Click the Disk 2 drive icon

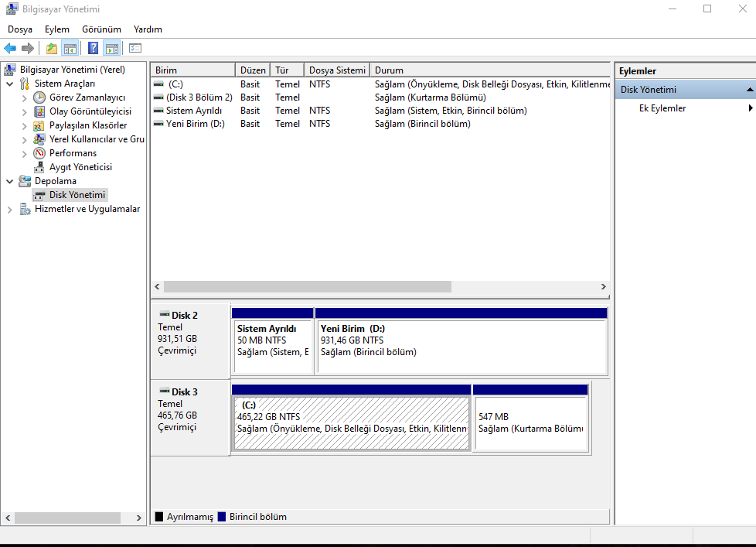[165, 314]
